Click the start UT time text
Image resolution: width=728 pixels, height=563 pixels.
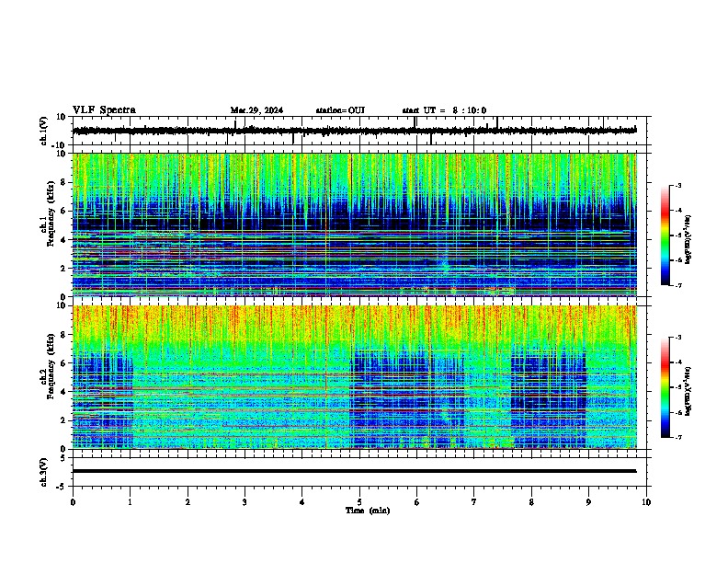click(444, 110)
